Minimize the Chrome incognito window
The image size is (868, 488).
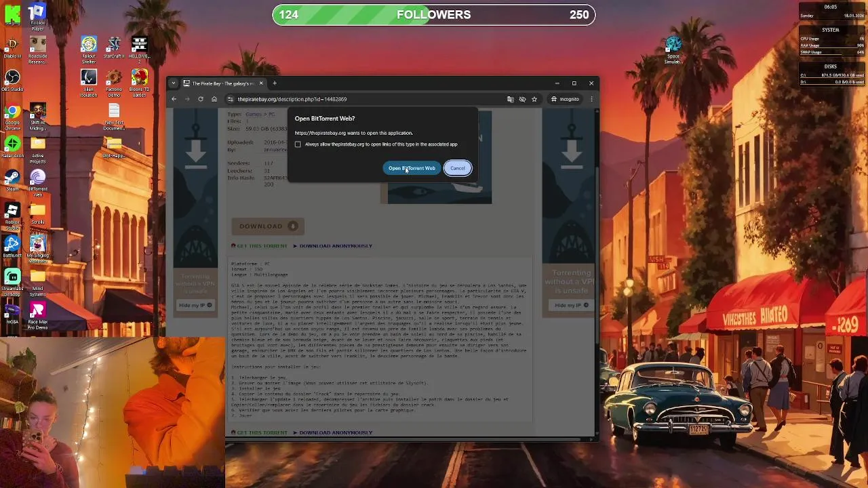pos(557,83)
